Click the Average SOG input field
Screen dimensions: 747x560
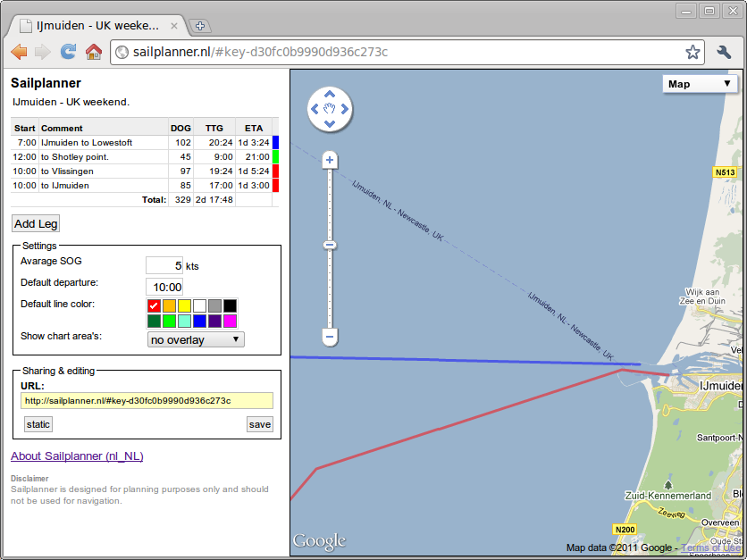click(164, 265)
